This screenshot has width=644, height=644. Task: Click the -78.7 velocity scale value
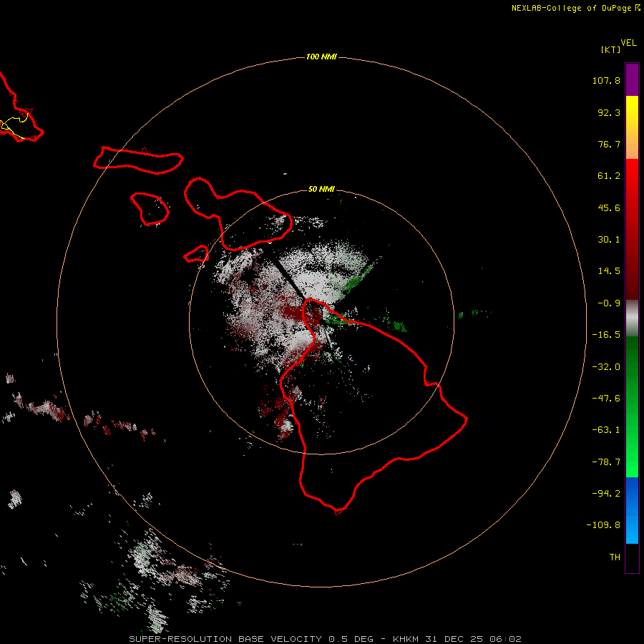606,462
